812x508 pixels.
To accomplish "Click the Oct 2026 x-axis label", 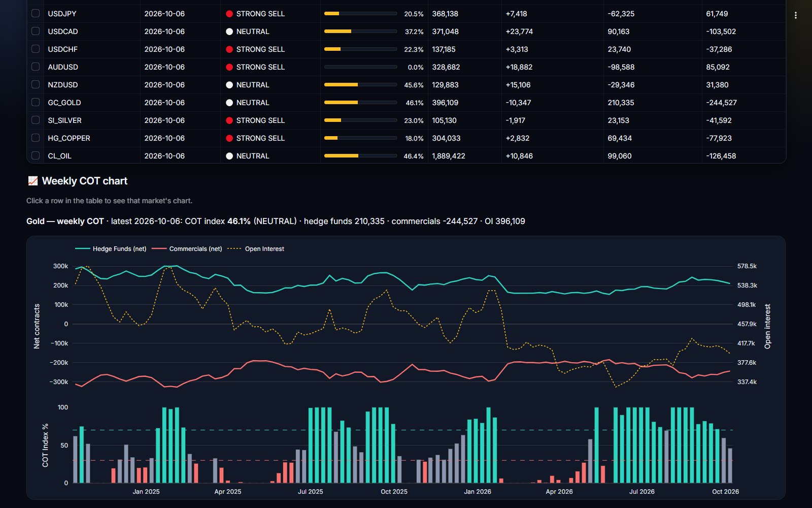I will tap(725, 492).
